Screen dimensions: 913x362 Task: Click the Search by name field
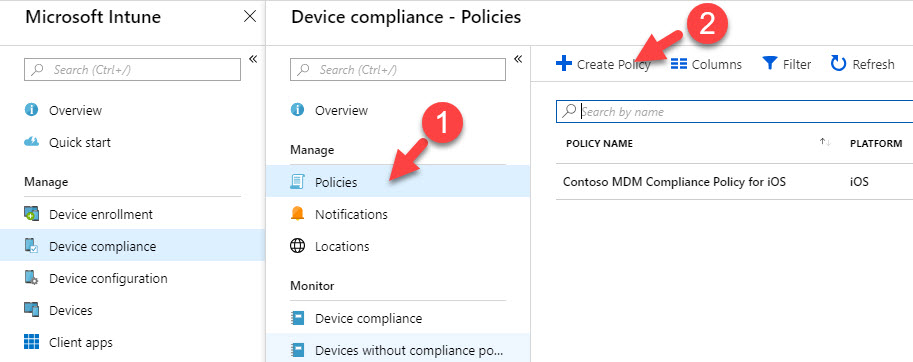click(x=735, y=112)
